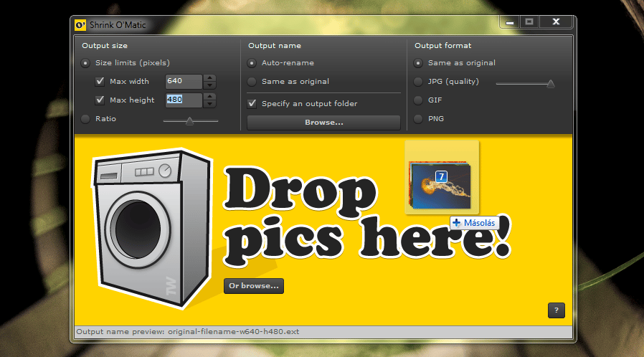Select the Auto-rename radio button
The height and width of the screenshot is (357, 644).
coord(252,63)
